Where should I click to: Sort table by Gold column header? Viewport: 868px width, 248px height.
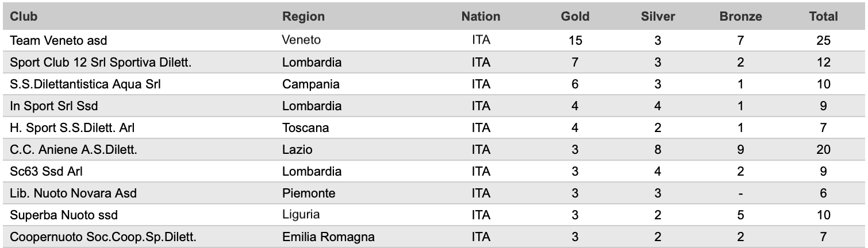pos(575,17)
